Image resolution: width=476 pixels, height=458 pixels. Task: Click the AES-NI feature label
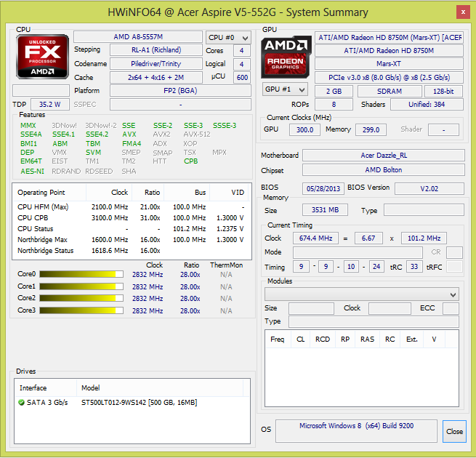tap(32, 172)
